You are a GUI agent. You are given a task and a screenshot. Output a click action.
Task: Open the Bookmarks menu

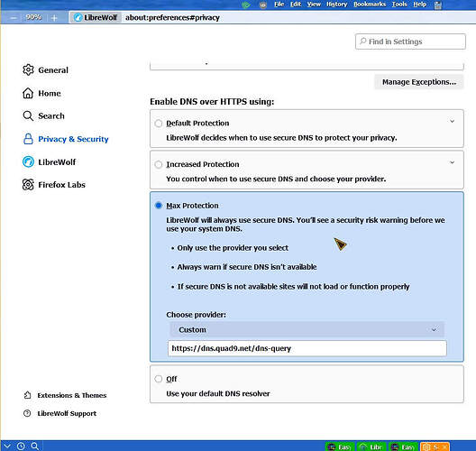[370, 5]
